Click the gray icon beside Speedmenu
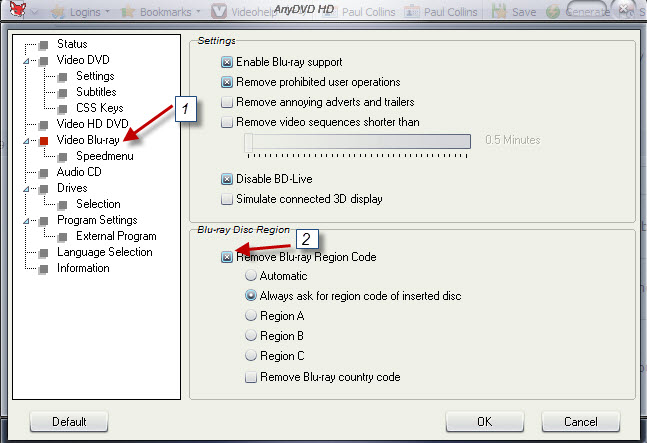The image size is (647, 443). tap(63, 157)
